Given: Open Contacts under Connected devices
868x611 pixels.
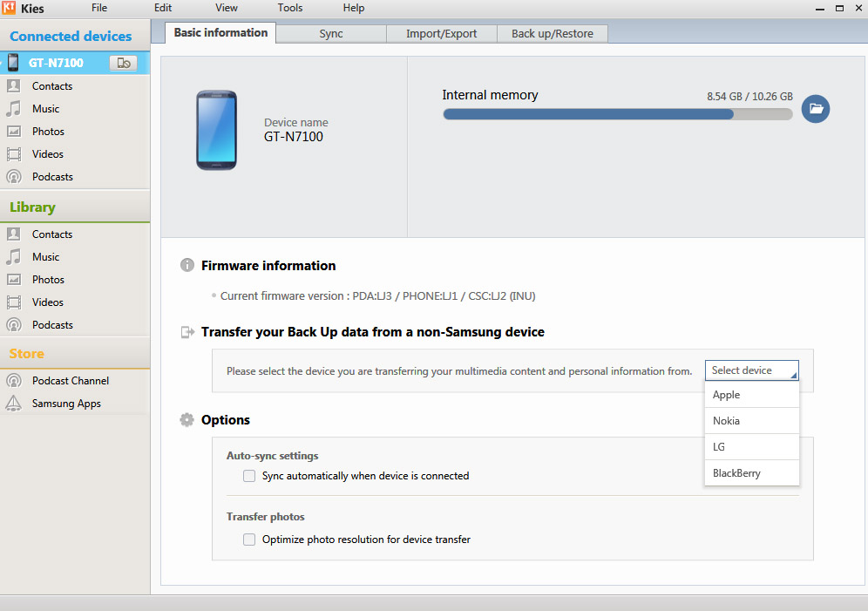Looking at the screenshot, I should point(52,85).
